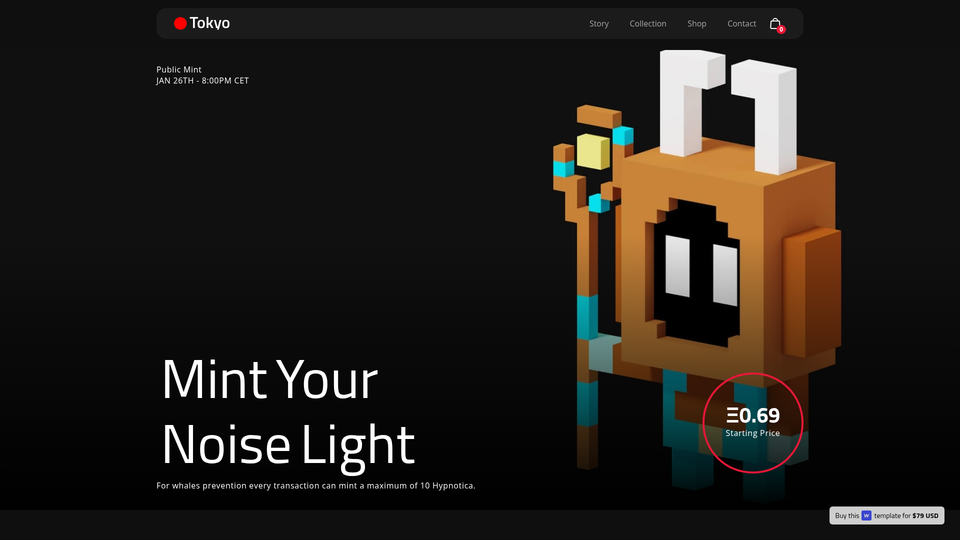The height and width of the screenshot is (540, 960).
Task: Click the voxel character's black face
Action: point(697,274)
